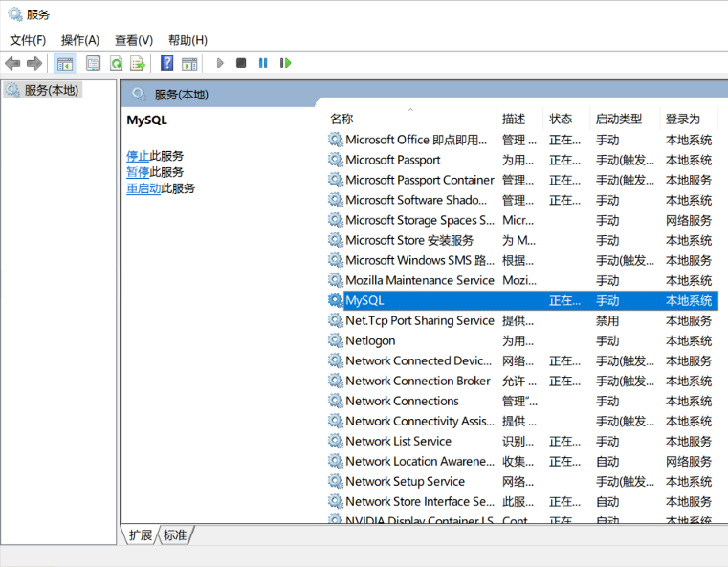Select Microsoft Software Shado... service
Viewport: 728px width, 567px height.
(x=522, y=200)
